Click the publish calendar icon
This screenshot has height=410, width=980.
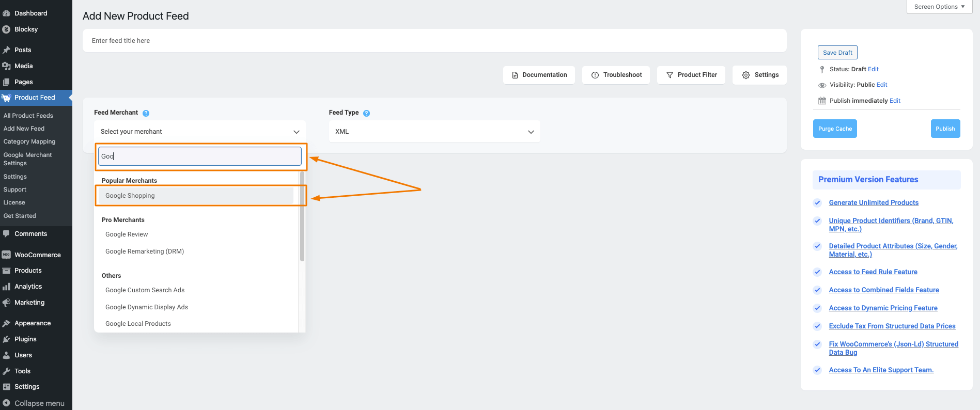[822, 101]
